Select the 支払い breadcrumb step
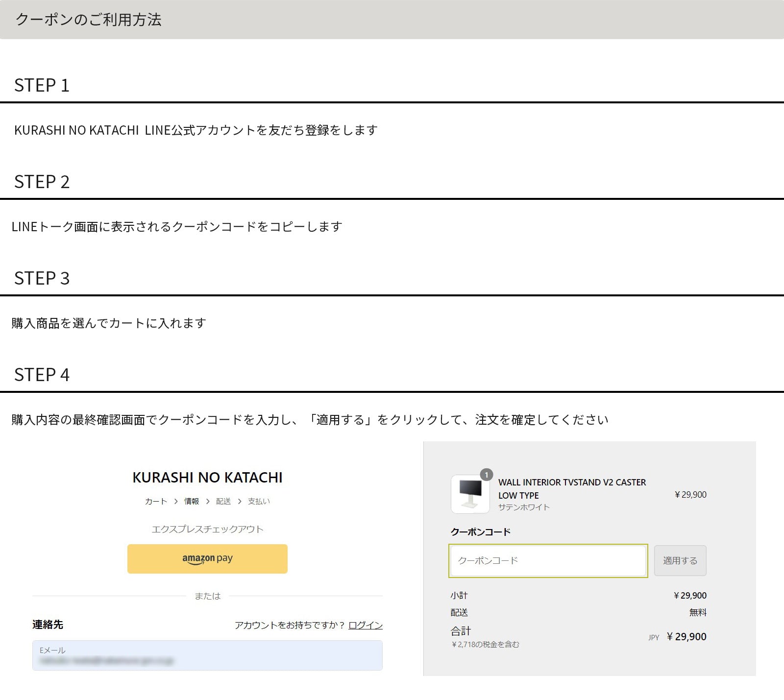This screenshot has width=784, height=700. (x=259, y=501)
